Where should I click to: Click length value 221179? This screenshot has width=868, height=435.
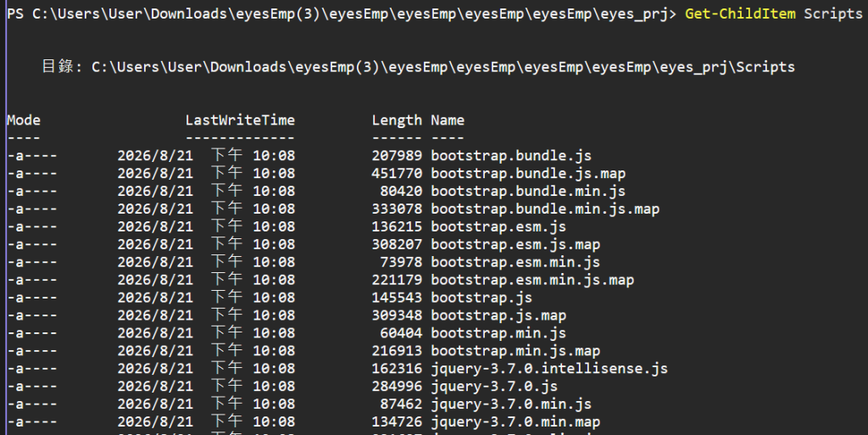(x=397, y=280)
